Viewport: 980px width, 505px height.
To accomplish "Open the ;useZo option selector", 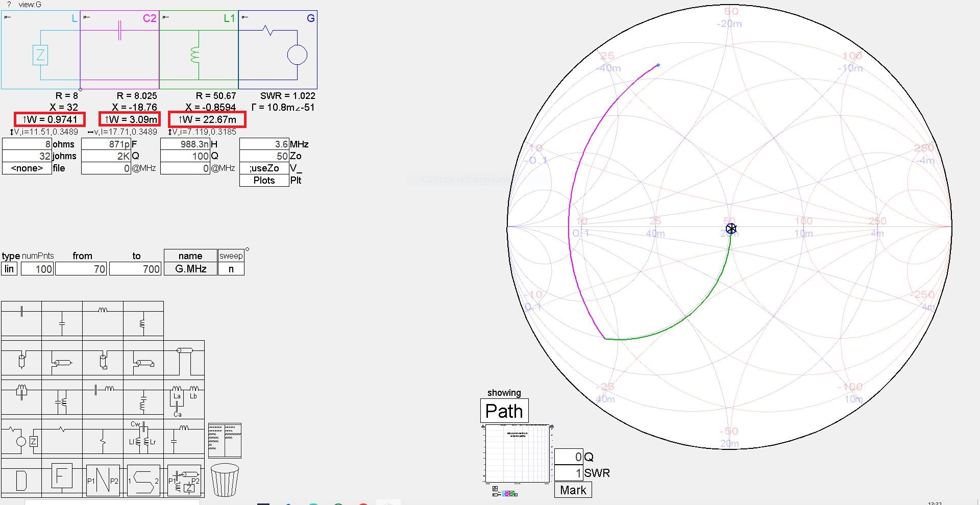I will 264,168.
